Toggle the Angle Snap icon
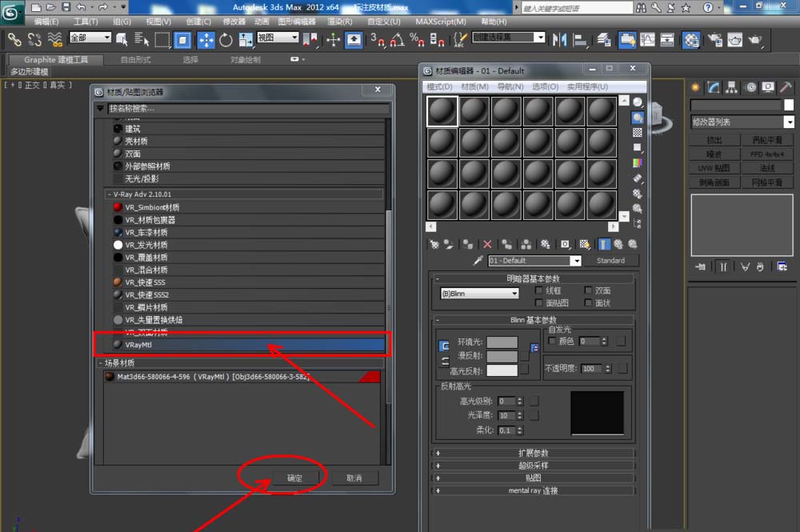 (x=397, y=40)
